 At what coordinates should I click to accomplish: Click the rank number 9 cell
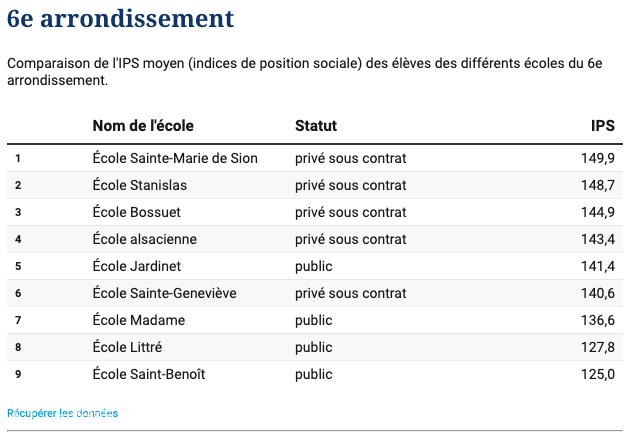pyautogui.click(x=18, y=374)
